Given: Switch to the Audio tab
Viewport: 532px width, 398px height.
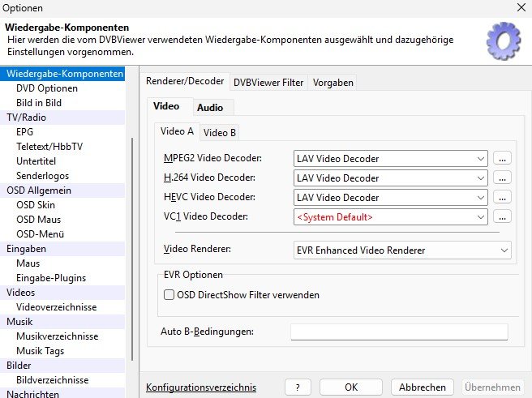Looking at the screenshot, I should click(x=210, y=107).
